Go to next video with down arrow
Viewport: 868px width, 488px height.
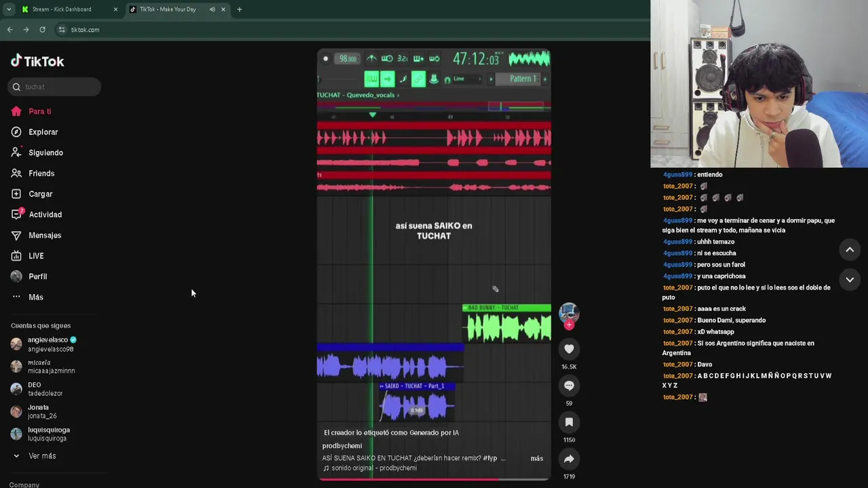(x=850, y=279)
